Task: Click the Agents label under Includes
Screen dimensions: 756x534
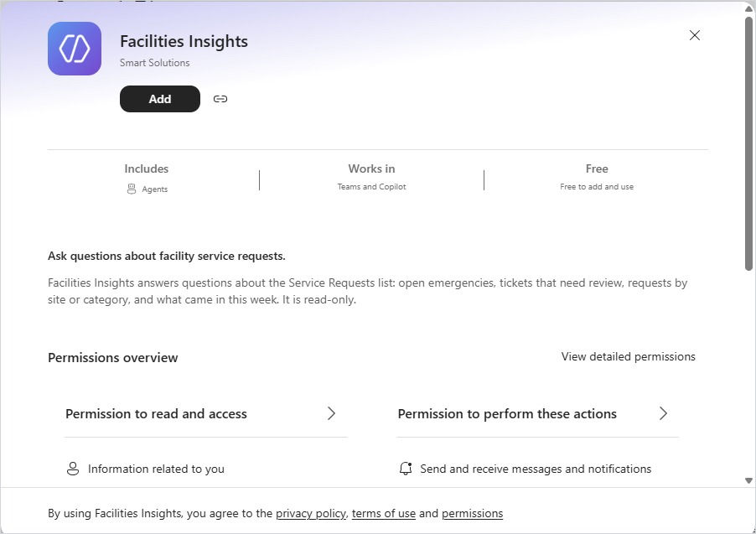Action: 155,189
